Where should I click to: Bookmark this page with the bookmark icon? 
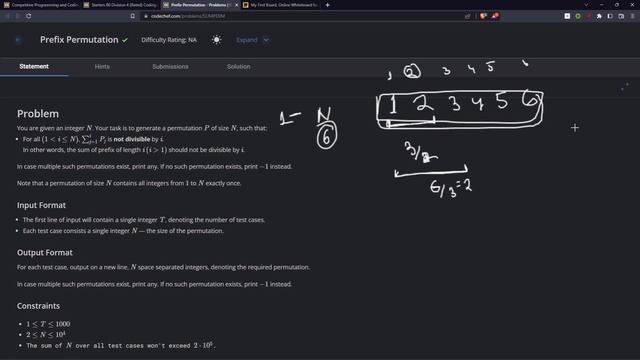[133, 16]
